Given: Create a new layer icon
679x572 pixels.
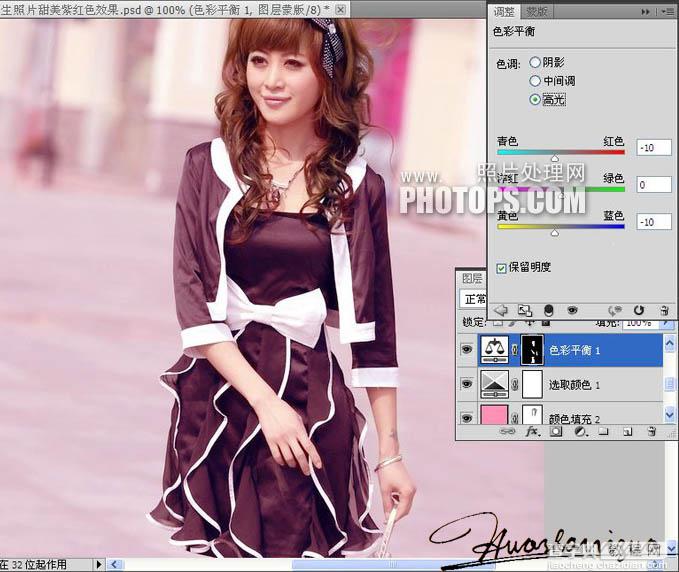Looking at the screenshot, I should [x=627, y=431].
